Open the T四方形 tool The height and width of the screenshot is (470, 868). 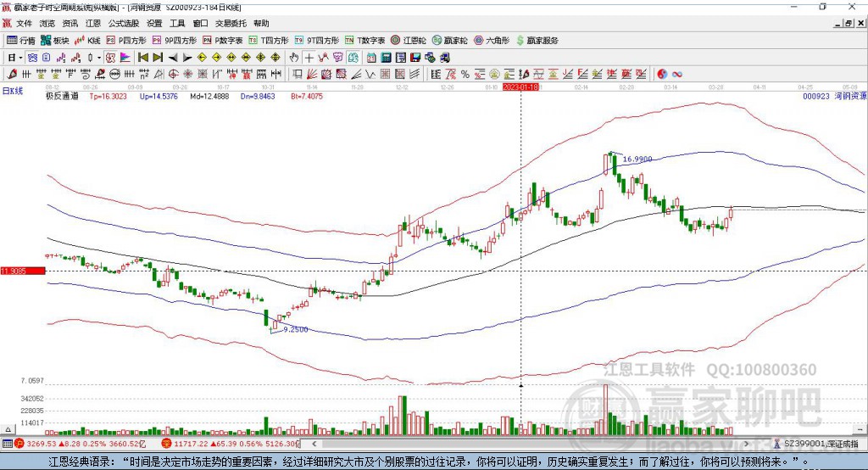(x=269, y=41)
